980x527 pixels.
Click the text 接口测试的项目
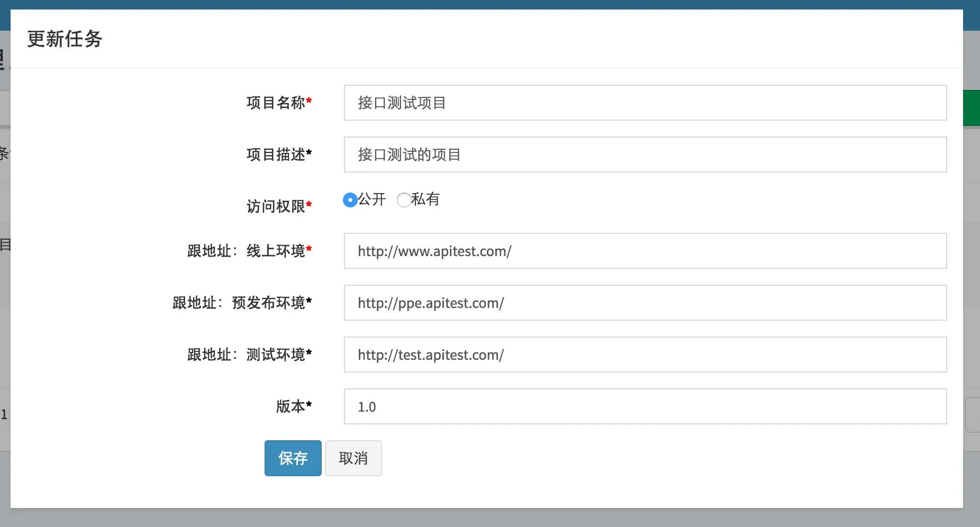pyautogui.click(x=407, y=155)
